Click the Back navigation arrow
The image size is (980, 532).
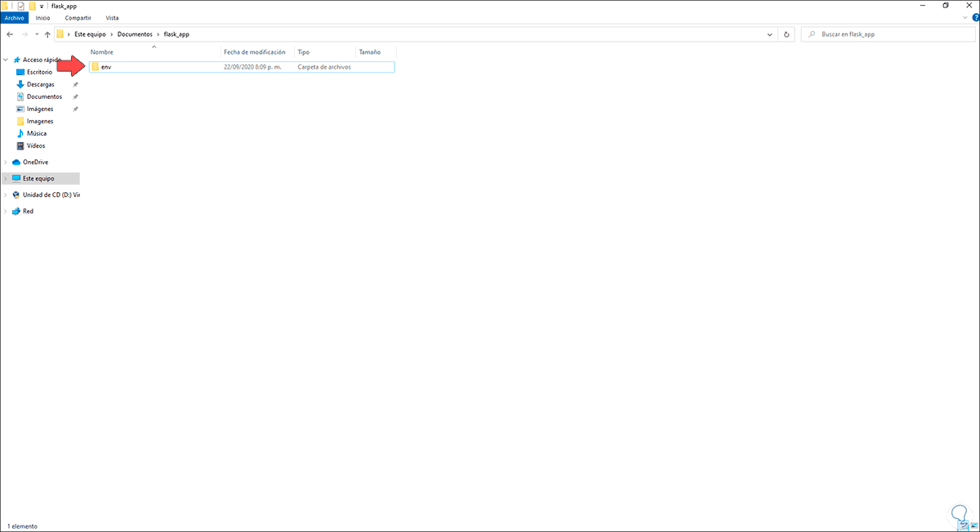pos(9,34)
